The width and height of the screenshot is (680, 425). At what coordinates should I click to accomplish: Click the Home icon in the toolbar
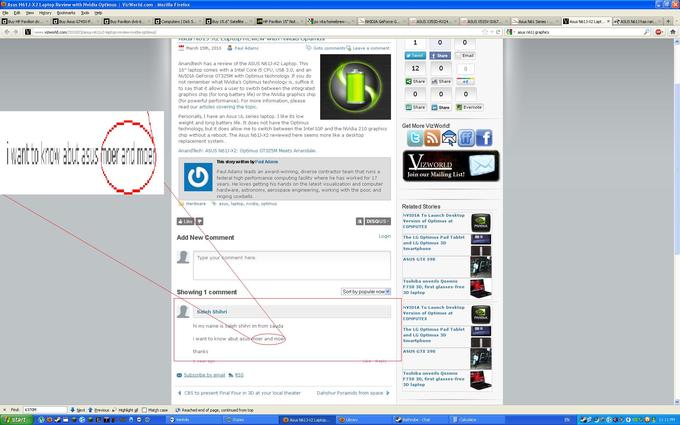pos(673,32)
